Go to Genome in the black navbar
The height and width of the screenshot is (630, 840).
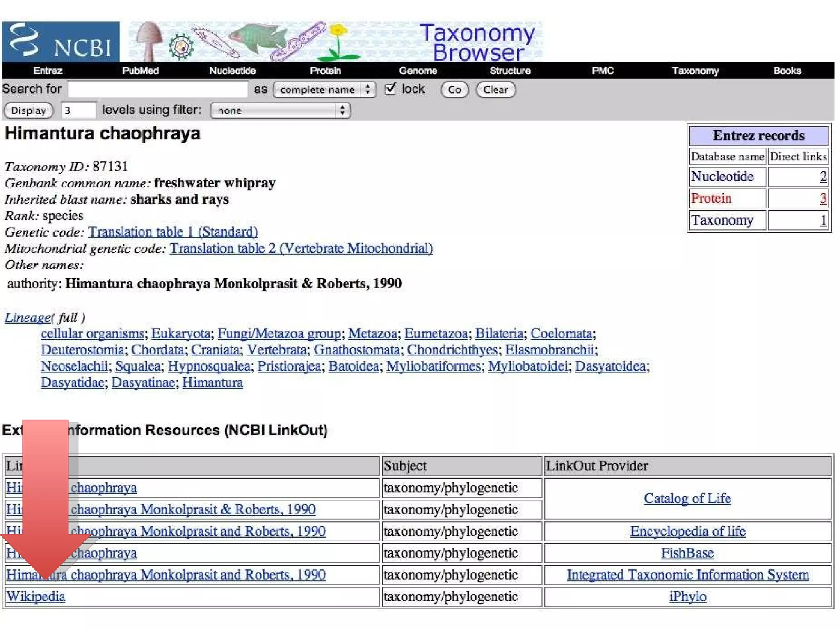pos(418,71)
